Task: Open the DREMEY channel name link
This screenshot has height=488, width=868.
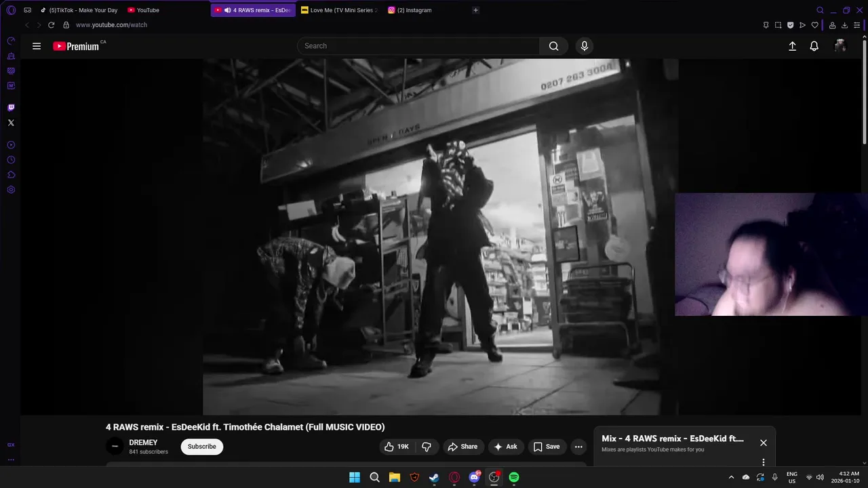Action: point(143,443)
